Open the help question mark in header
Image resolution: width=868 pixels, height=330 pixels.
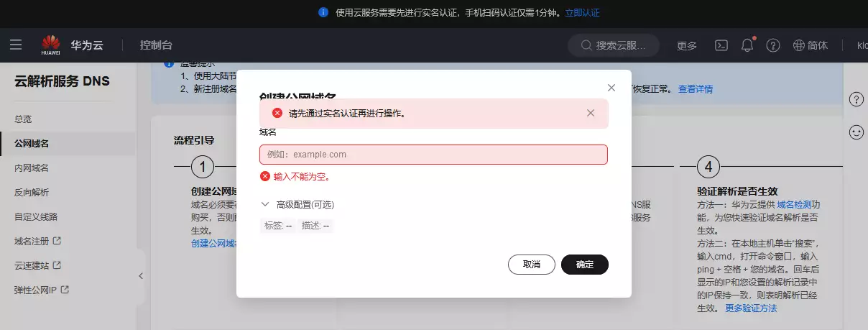(773, 45)
